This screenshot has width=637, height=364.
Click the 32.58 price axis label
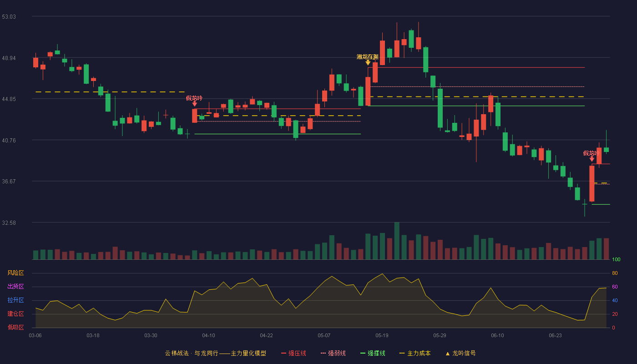[9, 223]
